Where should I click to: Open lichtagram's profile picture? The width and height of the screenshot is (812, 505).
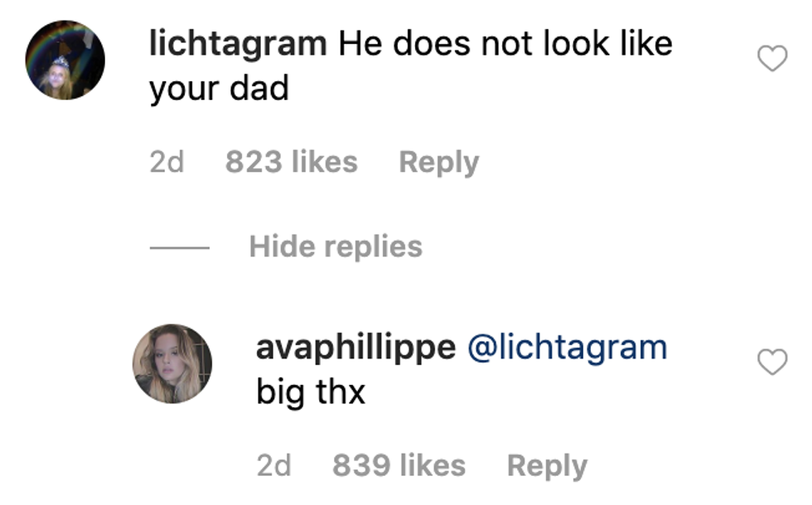point(65,60)
